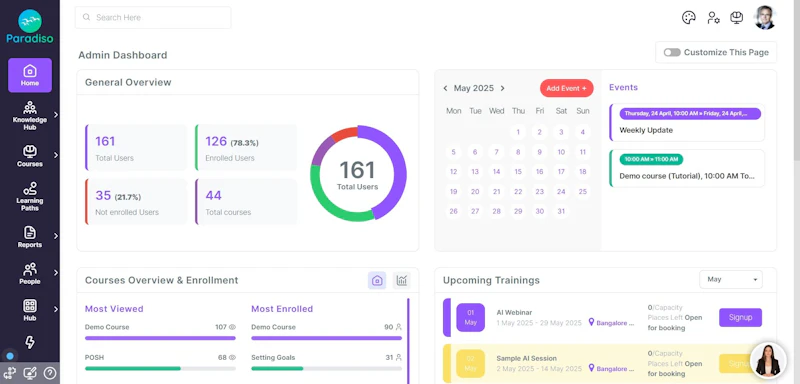Viewport: 800px width, 384px height.
Task: Click in the Search Here field
Action: (x=153, y=17)
